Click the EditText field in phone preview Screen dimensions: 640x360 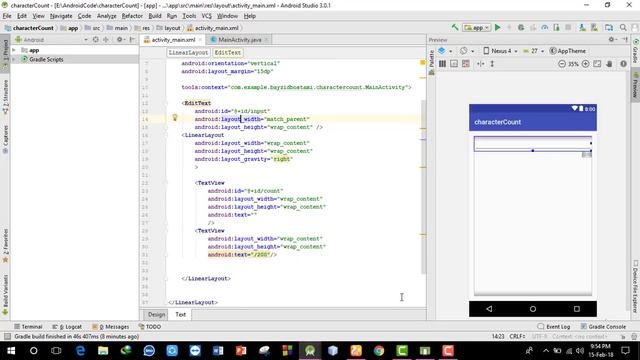(532, 144)
